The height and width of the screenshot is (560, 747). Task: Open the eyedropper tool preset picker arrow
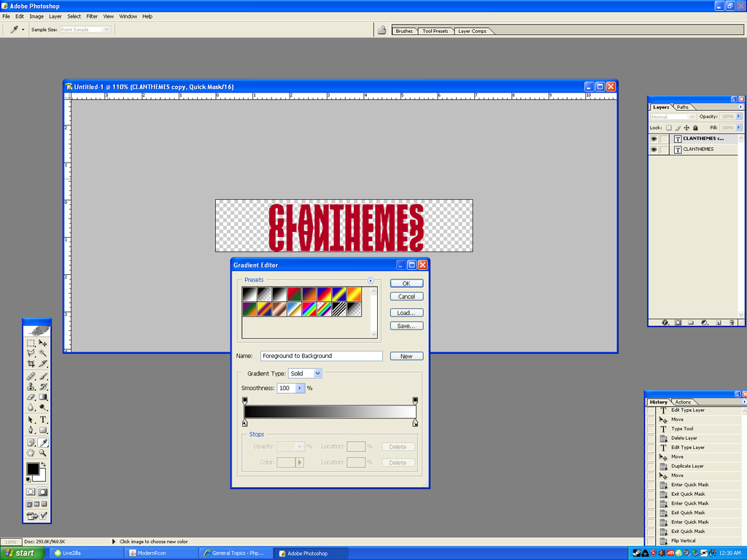pyautogui.click(x=23, y=29)
